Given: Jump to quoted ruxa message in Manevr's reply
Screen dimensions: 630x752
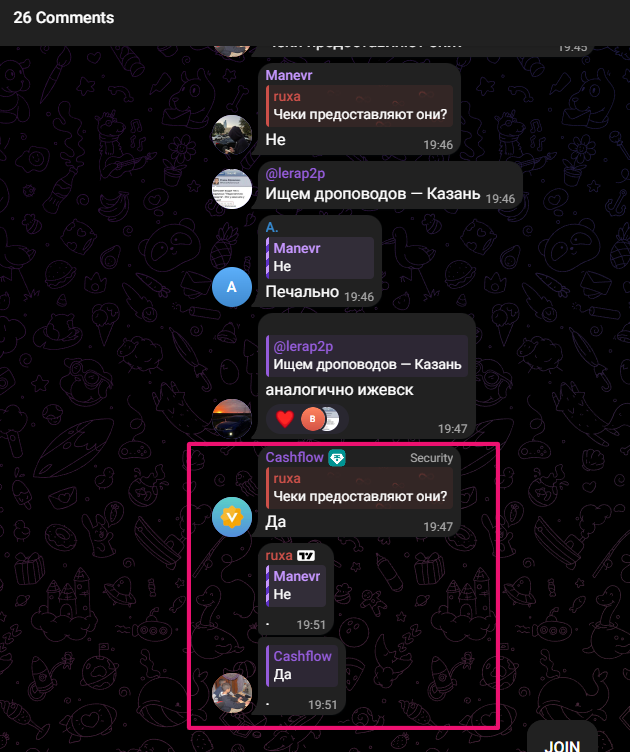Looking at the screenshot, I should point(359,106).
